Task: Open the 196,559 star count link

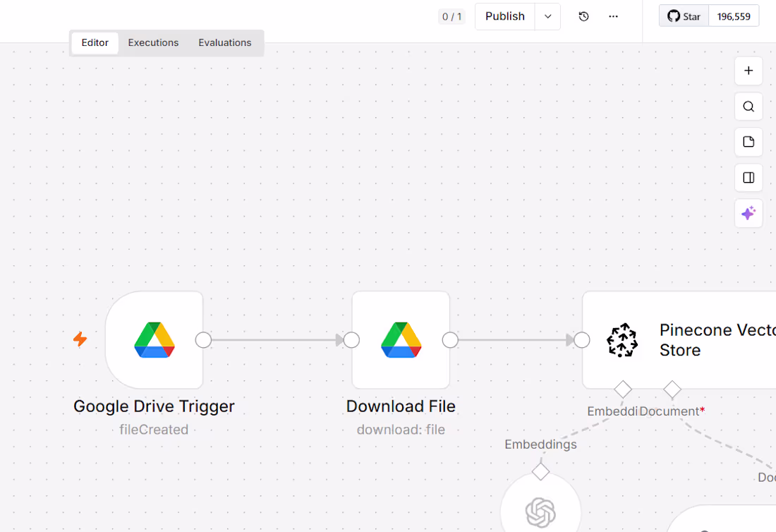Action: click(734, 16)
